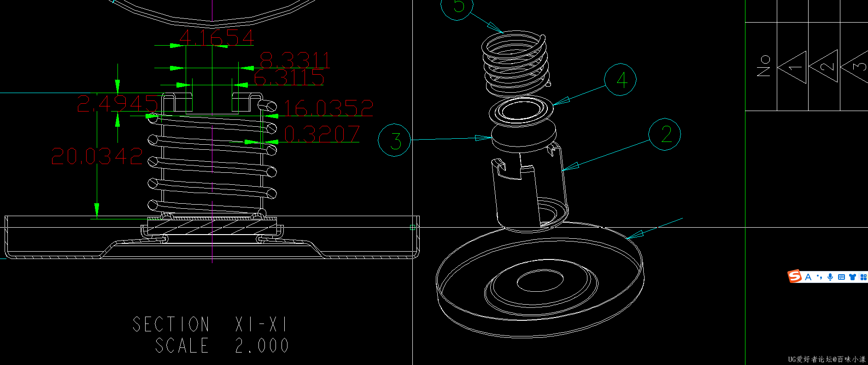Select the slotted sleeve in exploded view
Viewport: 868px width, 365px height.
tap(530, 187)
